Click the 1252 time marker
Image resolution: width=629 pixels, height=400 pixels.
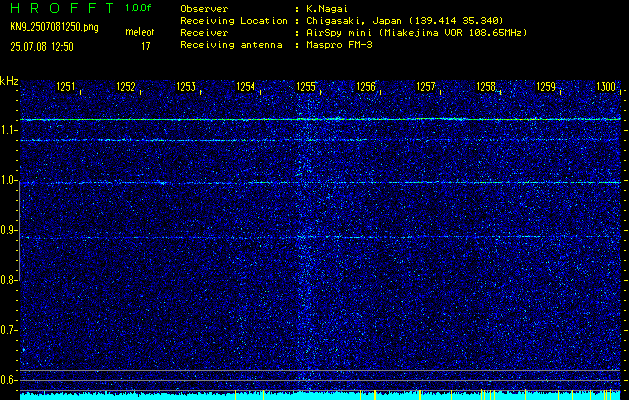point(126,87)
